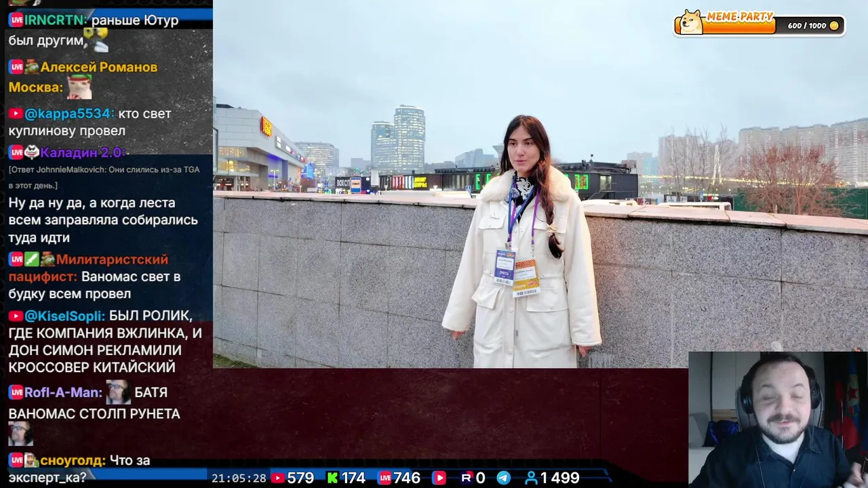This screenshot has height=488, width=868.
Task: Click the LIVE badge icon beside 746
Action: 384,478
